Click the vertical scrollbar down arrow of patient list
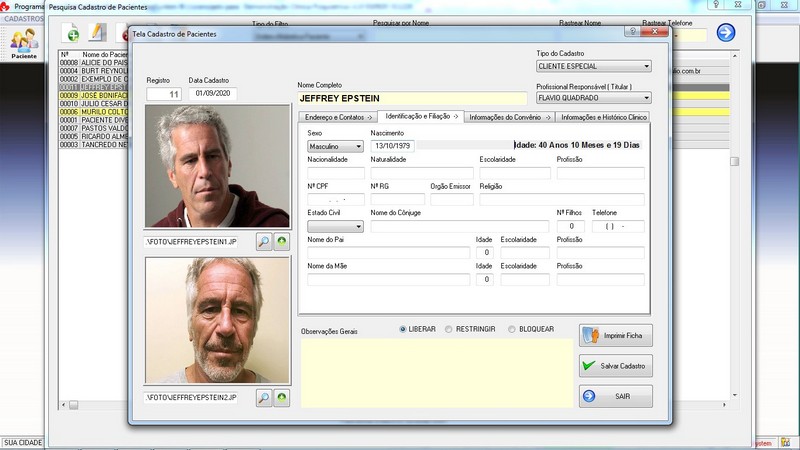 [x=735, y=395]
